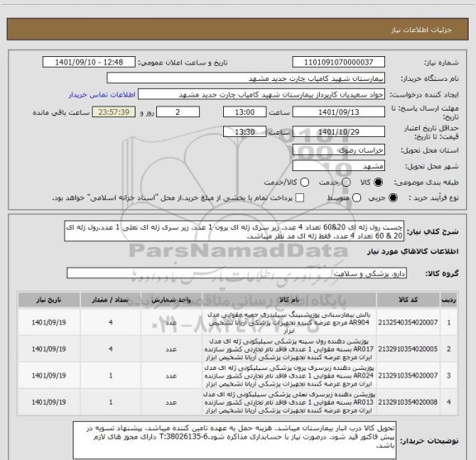Click the تعداد / مقدار column header

pyautogui.click(x=111, y=300)
